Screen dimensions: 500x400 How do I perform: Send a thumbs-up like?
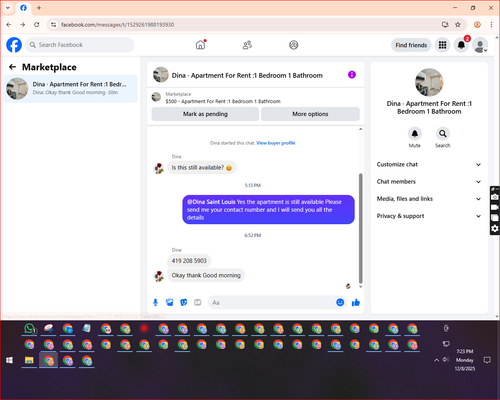[x=356, y=302]
